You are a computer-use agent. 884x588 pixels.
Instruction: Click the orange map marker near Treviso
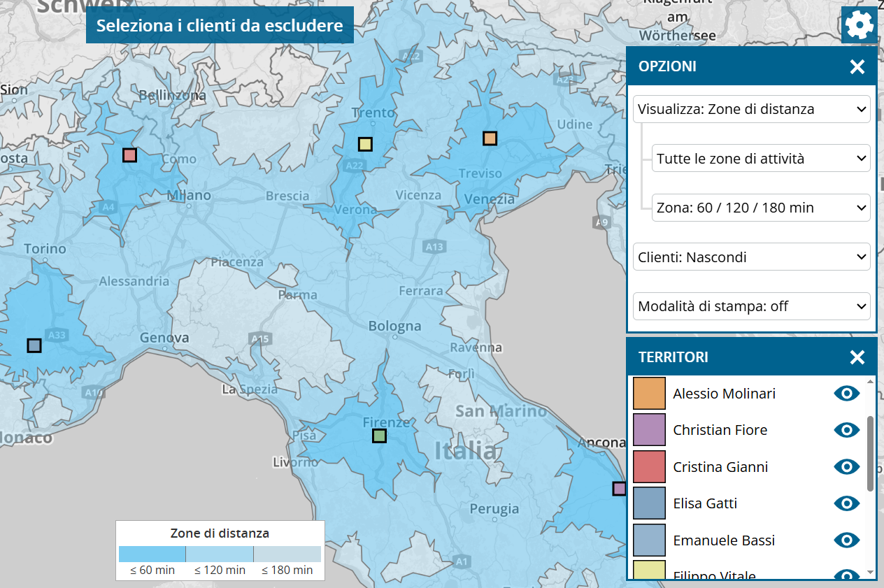490,138
